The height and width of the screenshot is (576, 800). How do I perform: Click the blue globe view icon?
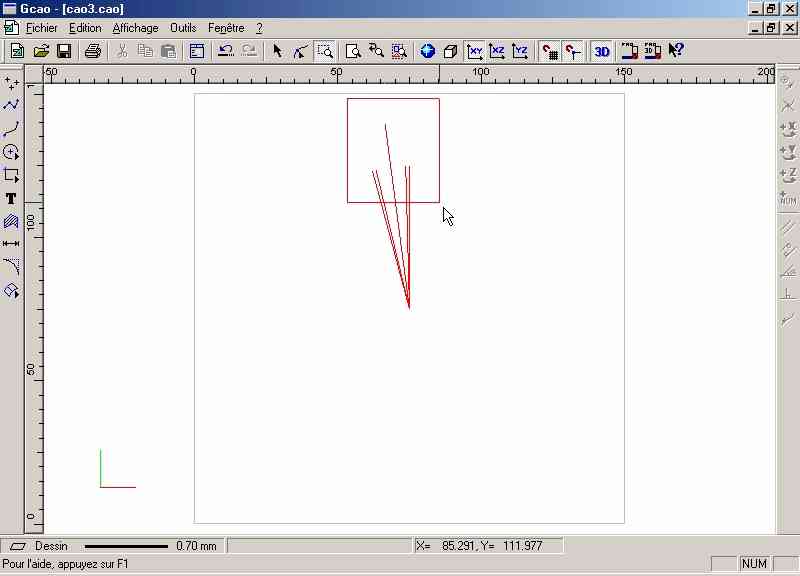(428, 51)
